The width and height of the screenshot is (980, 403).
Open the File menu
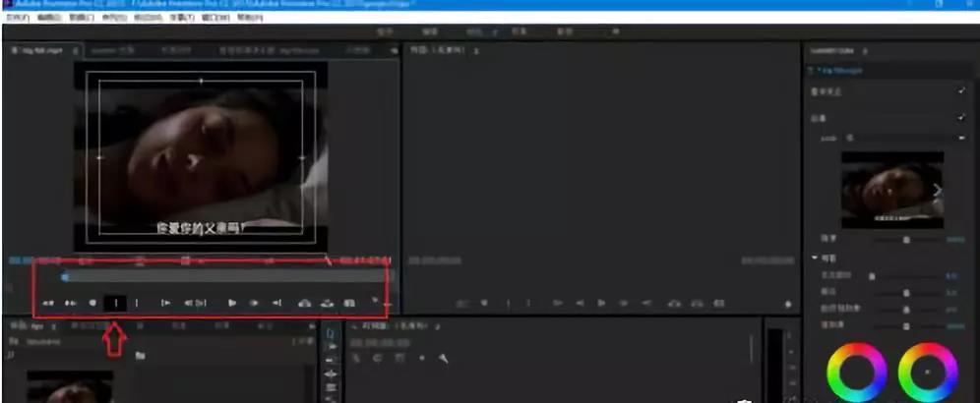click(18, 18)
